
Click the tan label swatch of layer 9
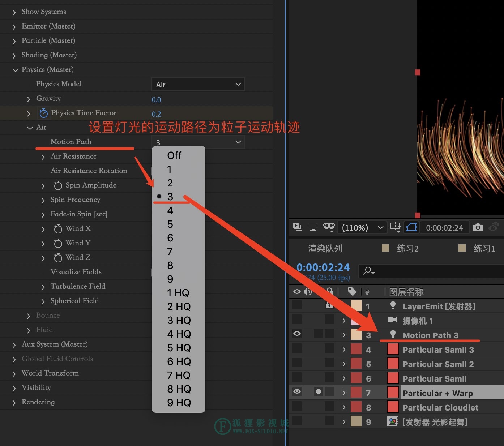tap(356, 421)
